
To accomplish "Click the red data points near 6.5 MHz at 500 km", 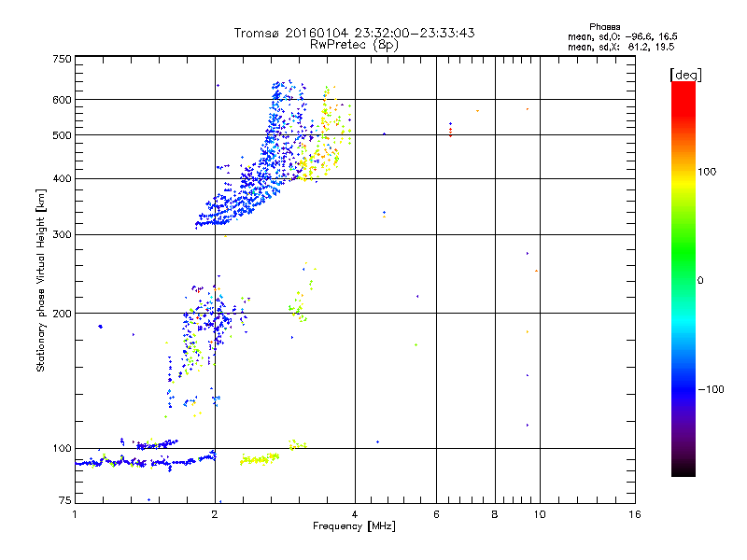I will [451, 132].
